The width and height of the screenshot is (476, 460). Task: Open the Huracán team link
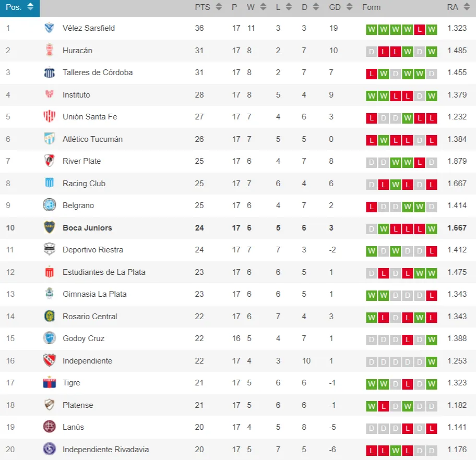tap(77, 51)
